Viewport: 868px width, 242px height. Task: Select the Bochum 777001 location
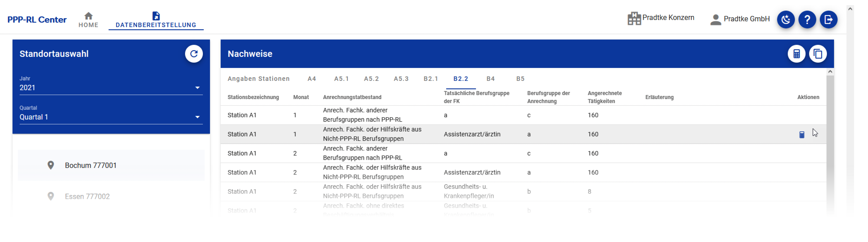point(111,166)
